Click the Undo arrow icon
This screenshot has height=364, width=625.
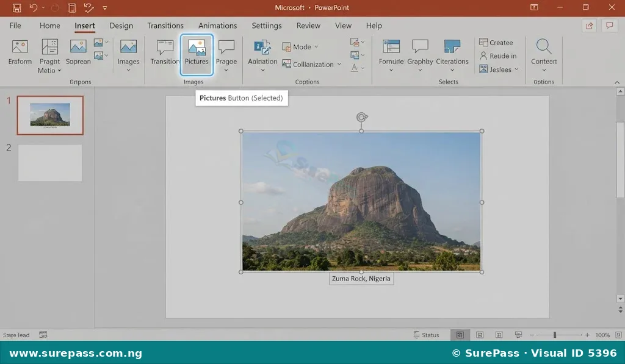click(34, 7)
